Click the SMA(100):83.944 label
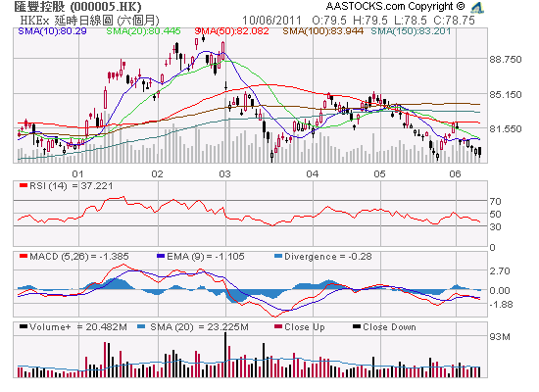This screenshot has height=392, width=539. coord(323,31)
